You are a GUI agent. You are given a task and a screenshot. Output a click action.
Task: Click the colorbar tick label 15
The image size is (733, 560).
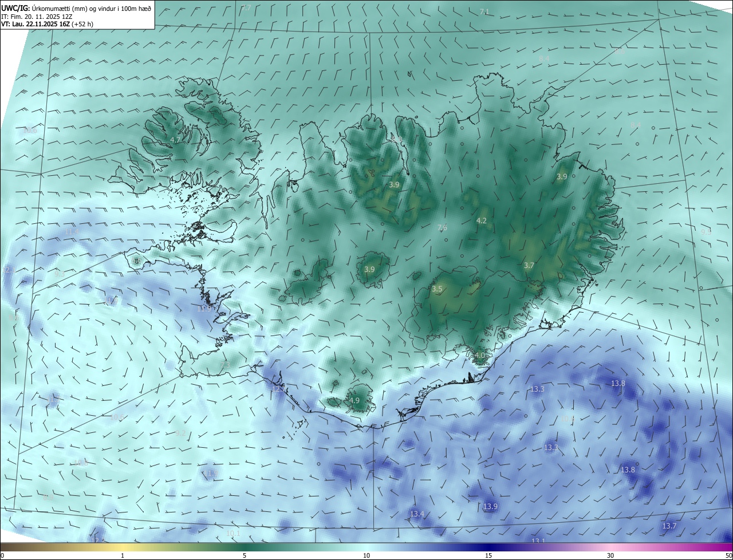(488, 555)
